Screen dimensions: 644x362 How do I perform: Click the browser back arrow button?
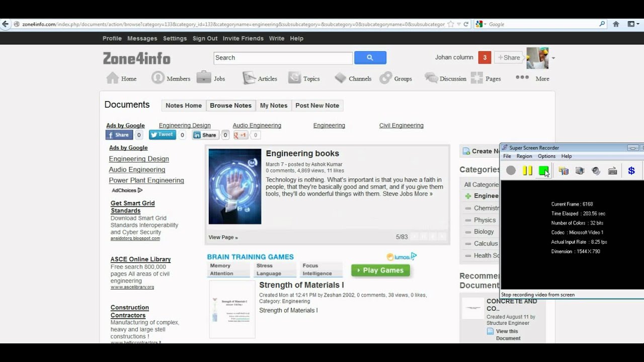[5, 24]
